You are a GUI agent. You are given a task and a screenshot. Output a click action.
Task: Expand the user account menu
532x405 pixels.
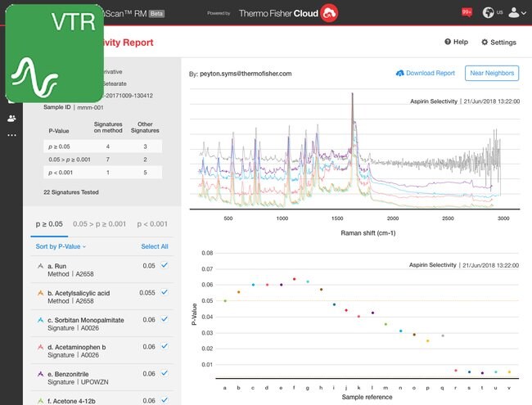click(516, 13)
